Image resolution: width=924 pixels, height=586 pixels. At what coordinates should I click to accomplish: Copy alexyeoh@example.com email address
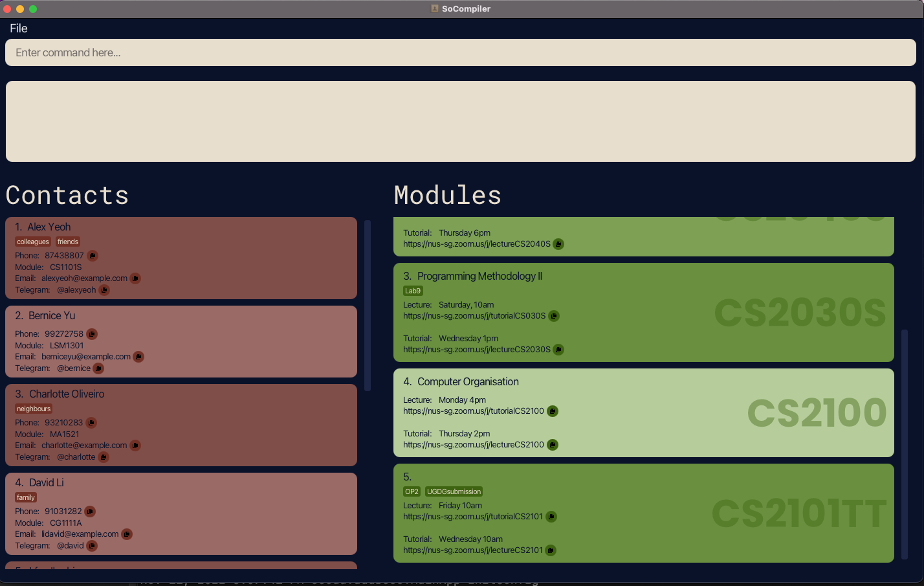(135, 278)
